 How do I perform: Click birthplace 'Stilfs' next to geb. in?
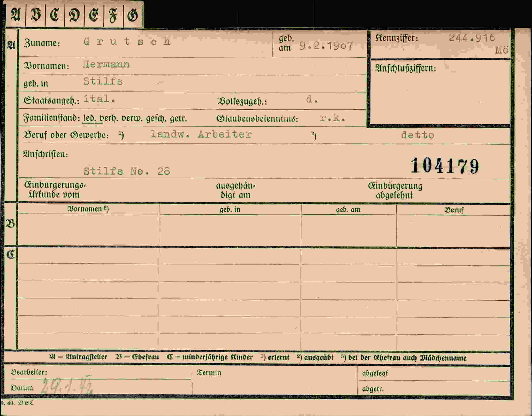coord(103,81)
